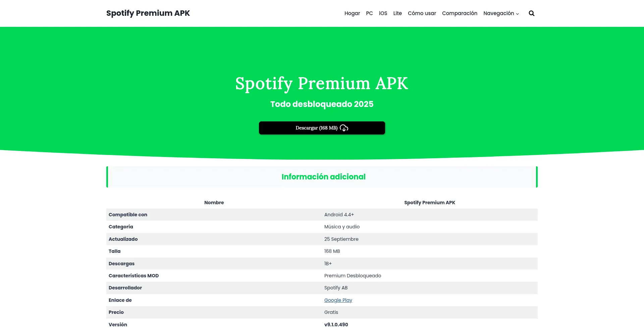Click the 168 MB value in Talla row

coord(332,251)
